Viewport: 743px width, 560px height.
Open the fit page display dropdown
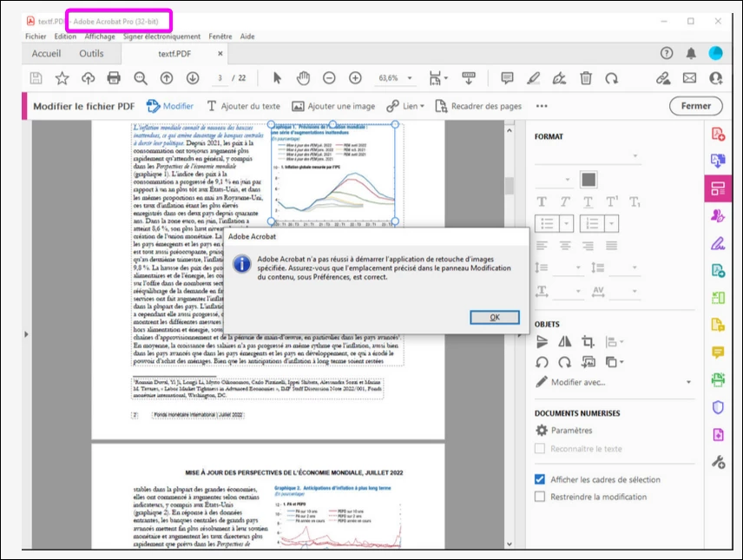coord(446,78)
